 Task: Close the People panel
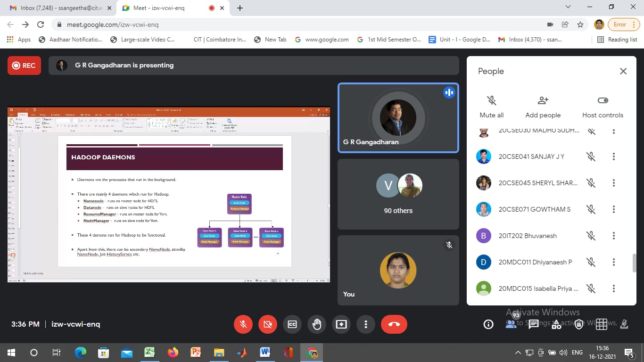623,71
